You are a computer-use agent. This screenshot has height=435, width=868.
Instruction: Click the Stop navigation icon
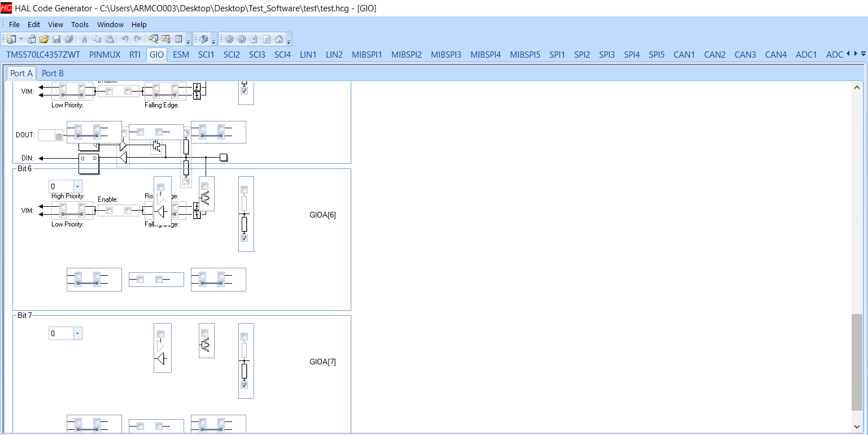point(254,39)
